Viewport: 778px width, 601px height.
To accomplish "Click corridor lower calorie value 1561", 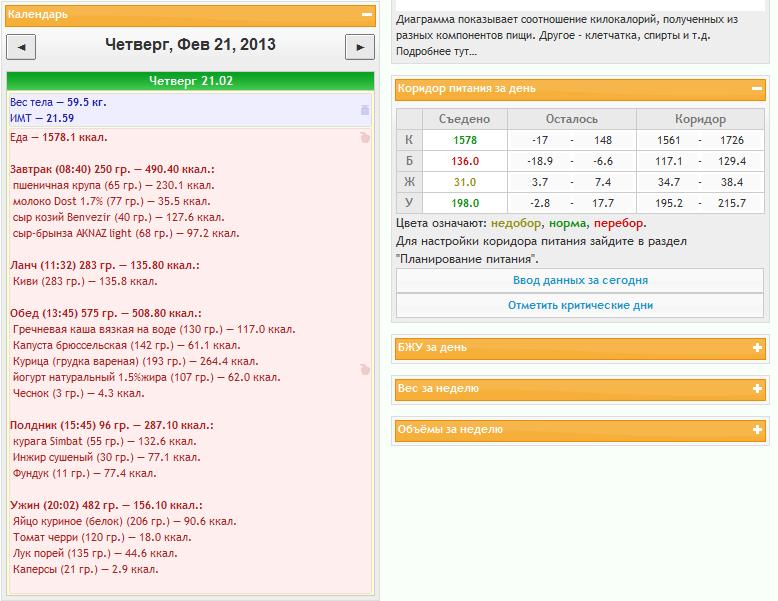I will 668,140.
